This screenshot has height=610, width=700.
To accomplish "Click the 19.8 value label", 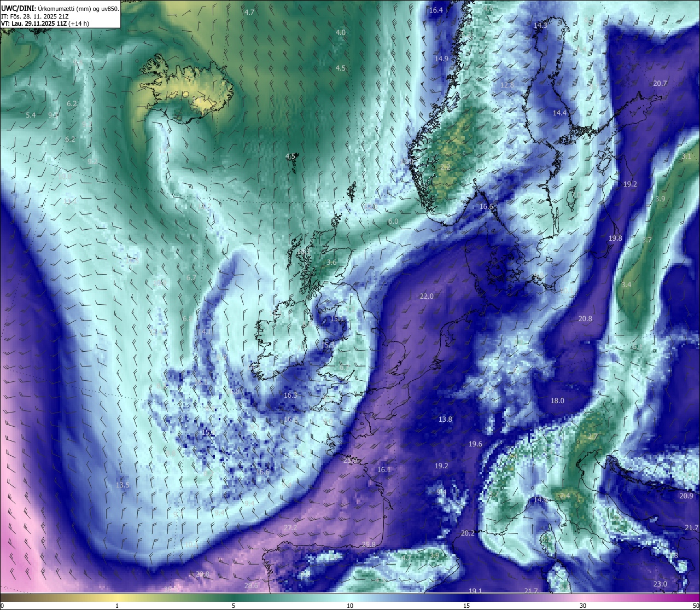I will click(615, 238).
